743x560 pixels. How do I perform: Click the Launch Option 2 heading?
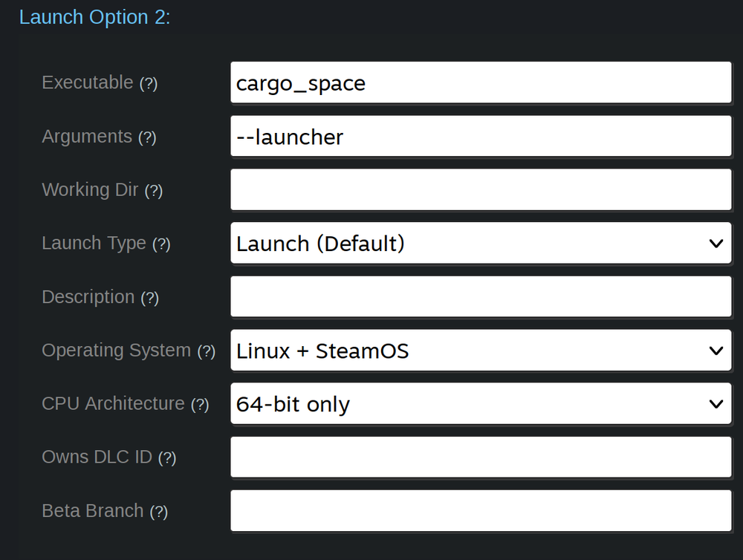tap(95, 16)
